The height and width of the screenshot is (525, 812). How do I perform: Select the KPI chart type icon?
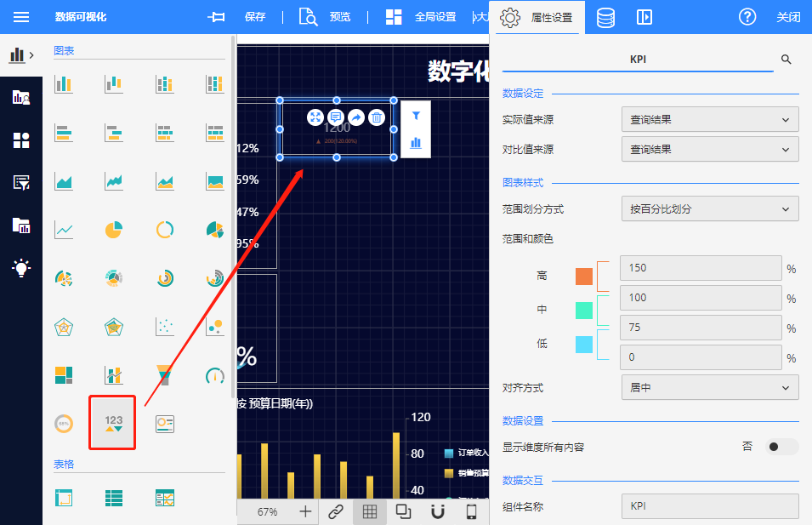click(x=113, y=424)
